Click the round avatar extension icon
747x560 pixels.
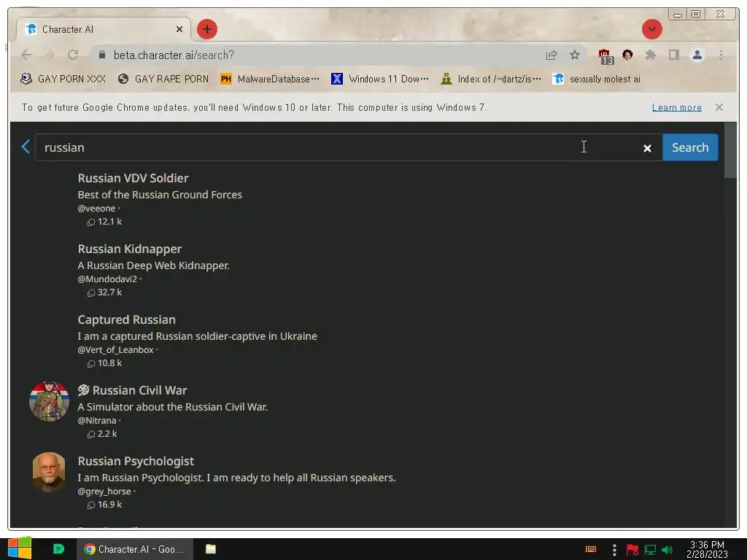pyautogui.click(x=627, y=55)
